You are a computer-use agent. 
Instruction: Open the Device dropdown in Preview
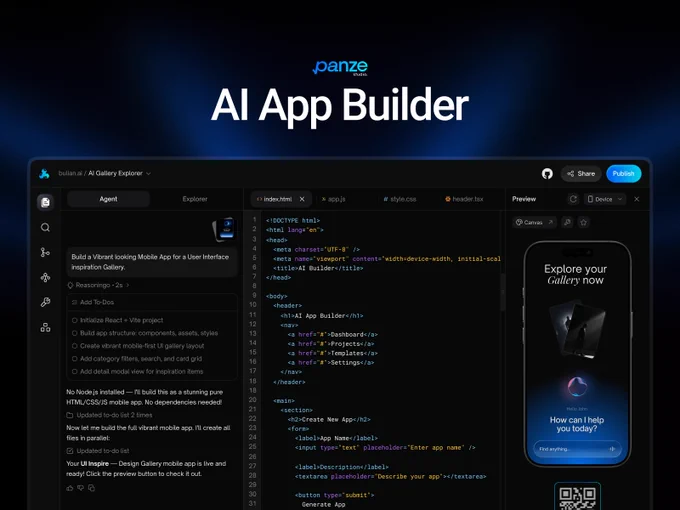tap(605, 199)
